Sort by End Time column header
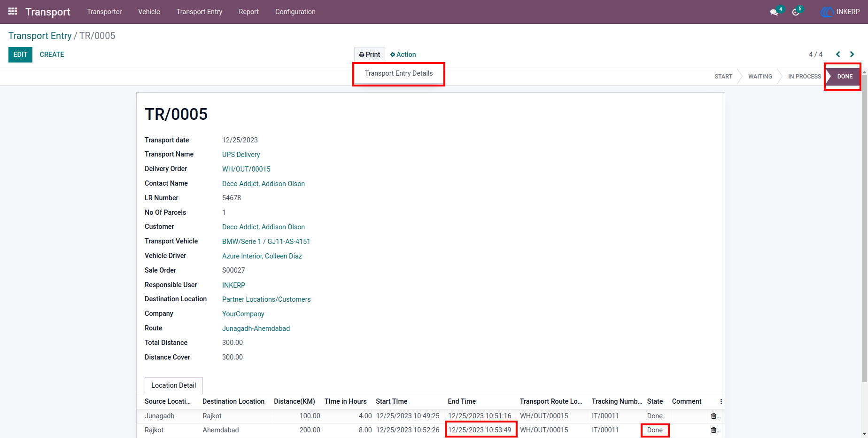868x438 pixels. pos(462,401)
